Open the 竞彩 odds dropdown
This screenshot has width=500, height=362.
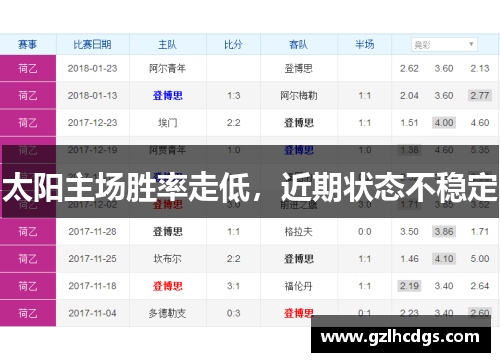pos(444,44)
